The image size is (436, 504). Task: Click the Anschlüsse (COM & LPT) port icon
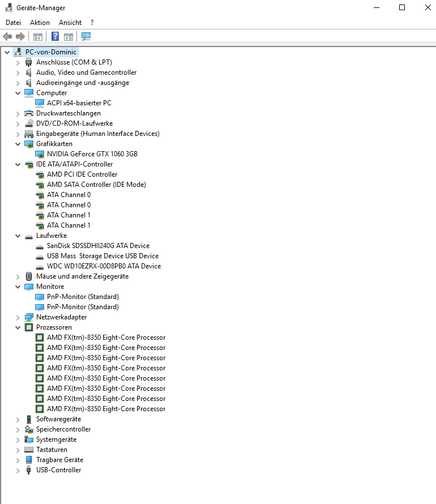tap(29, 62)
